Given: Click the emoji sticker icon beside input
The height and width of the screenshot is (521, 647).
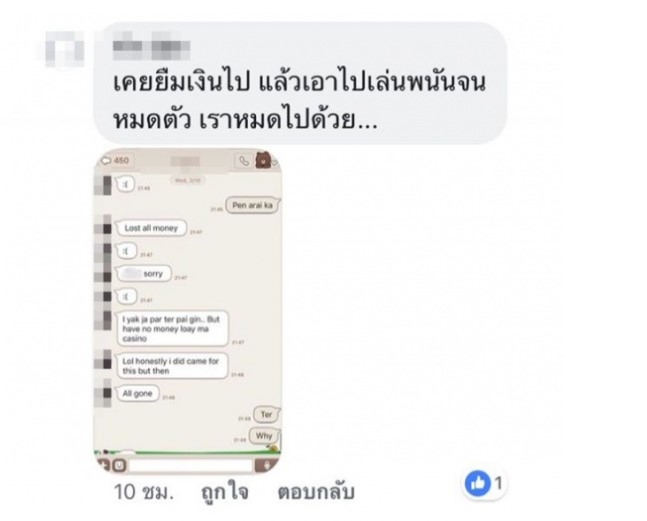Looking at the screenshot, I should pos(119,466).
